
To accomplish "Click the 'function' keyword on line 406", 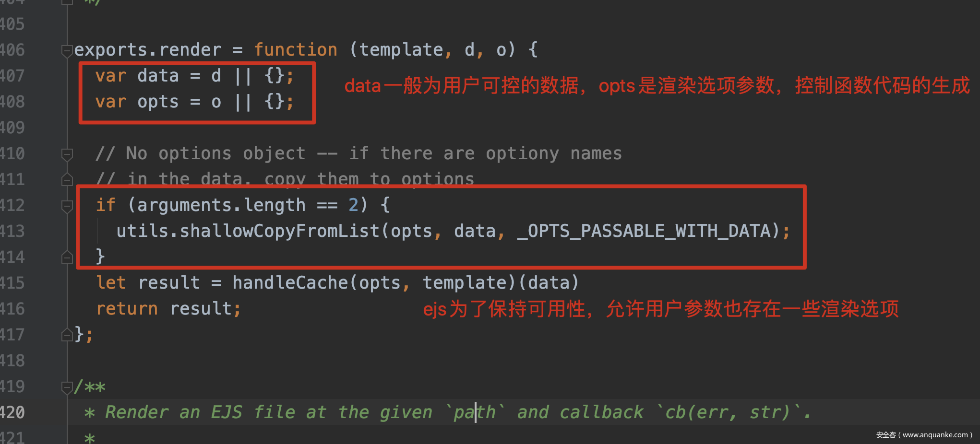I will [296, 50].
